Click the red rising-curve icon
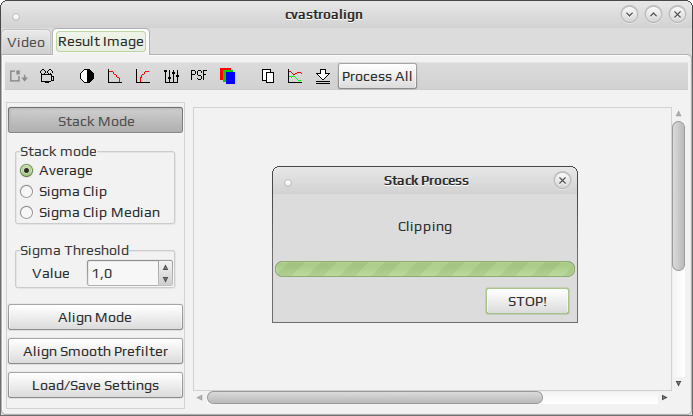693x416 pixels. 143,76
